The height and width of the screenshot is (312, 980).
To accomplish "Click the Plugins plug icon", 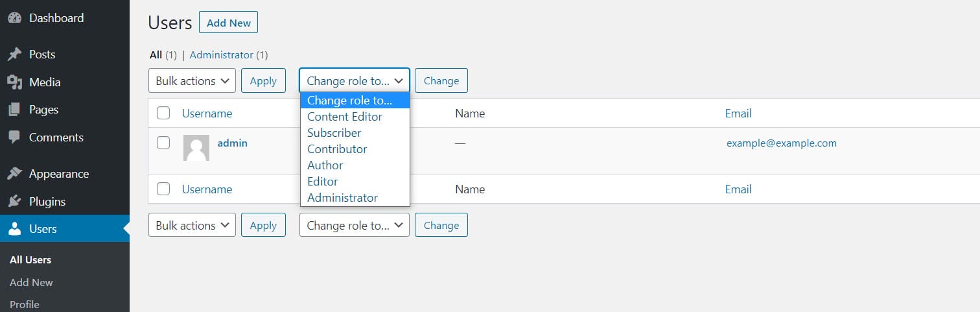I will click(x=14, y=202).
